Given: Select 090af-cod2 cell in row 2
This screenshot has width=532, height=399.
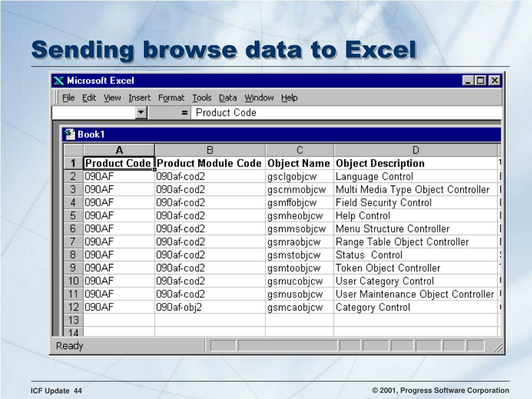Looking at the screenshot, I should [x=210, y=177].
